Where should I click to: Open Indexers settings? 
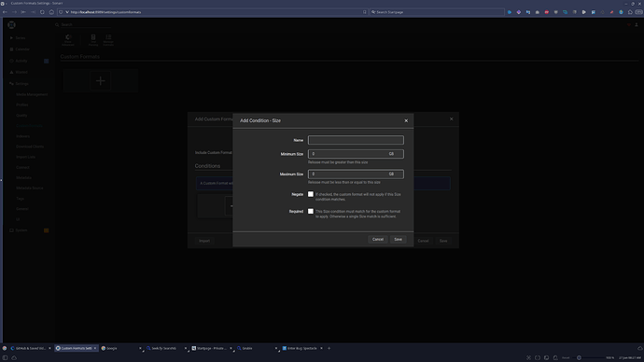(23, 136)
